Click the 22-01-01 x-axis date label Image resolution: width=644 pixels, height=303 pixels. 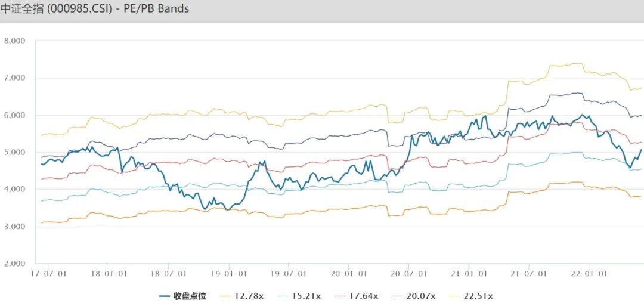pyautogui.click(x=589, y=274)
